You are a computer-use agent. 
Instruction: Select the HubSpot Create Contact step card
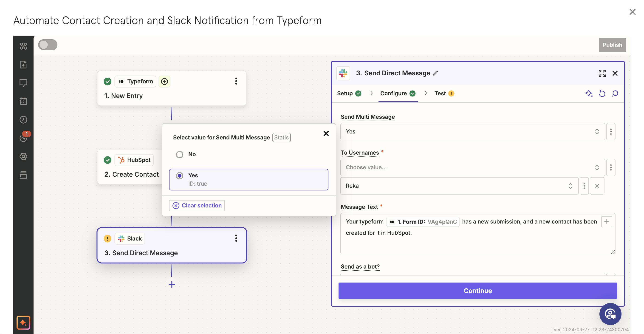(130, 167)
